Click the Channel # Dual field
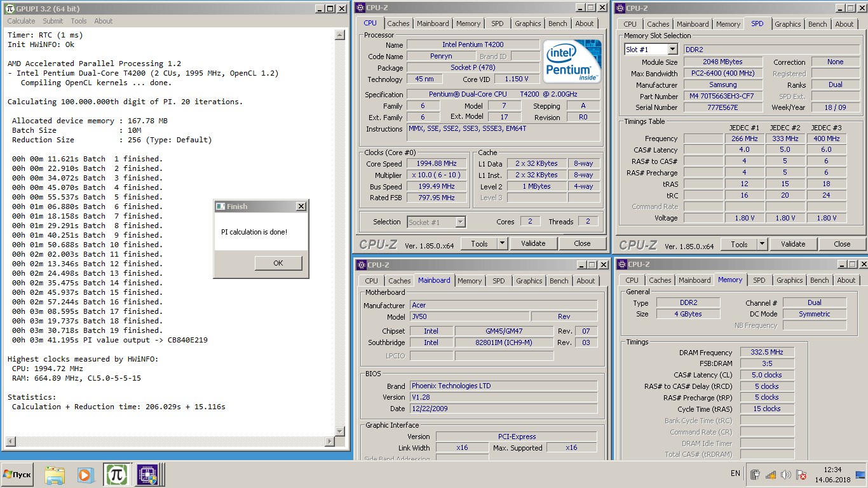 point(815,303)
